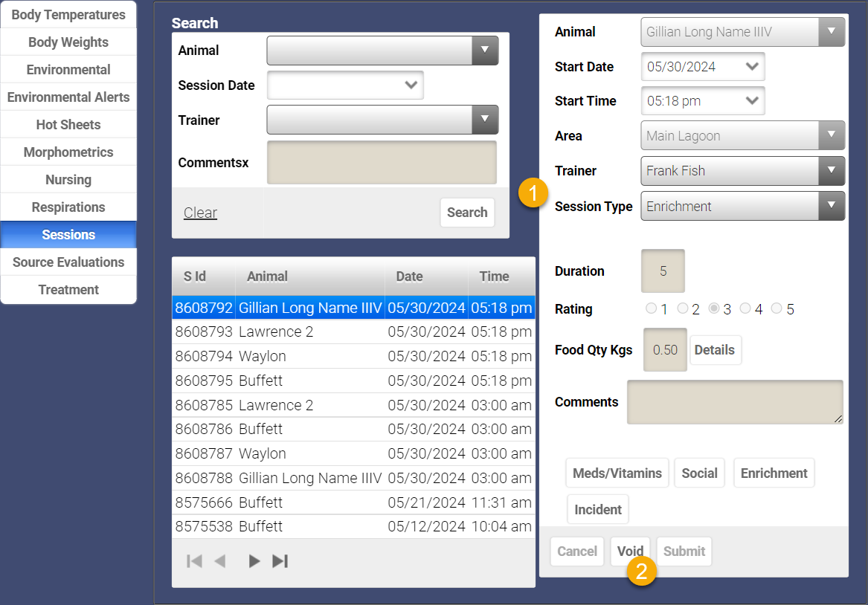Select session row 8575666 Buffett
Viewport: 868px width, 605px height.
click(x=354, y=502)
